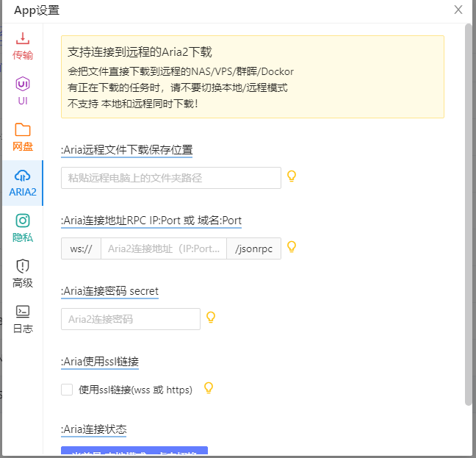Viewport: 476px width, 458px height.
Task: Click the :Aria连接状态 heading
Action: (x=93, y=429)
